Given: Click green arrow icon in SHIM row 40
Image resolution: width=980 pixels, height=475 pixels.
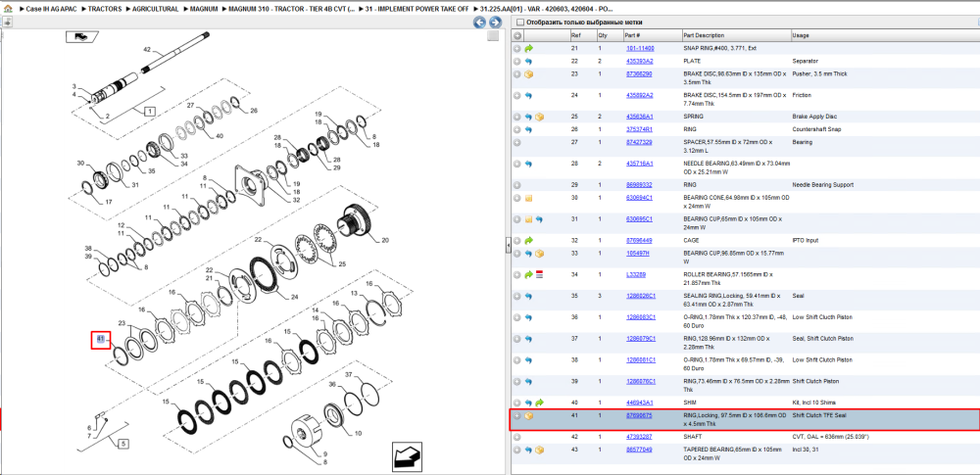Looking at the screenshot, I should pos(539,403).
